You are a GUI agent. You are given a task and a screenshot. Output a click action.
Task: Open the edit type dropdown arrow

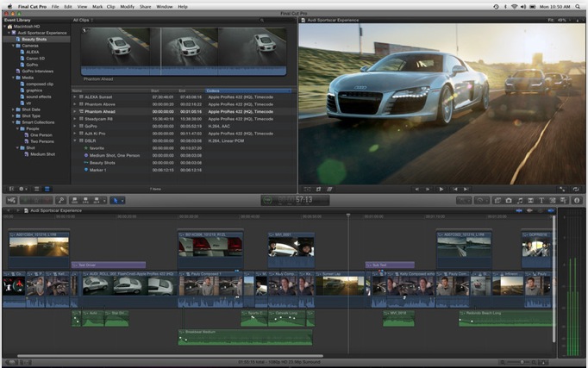tap(104, 201)
